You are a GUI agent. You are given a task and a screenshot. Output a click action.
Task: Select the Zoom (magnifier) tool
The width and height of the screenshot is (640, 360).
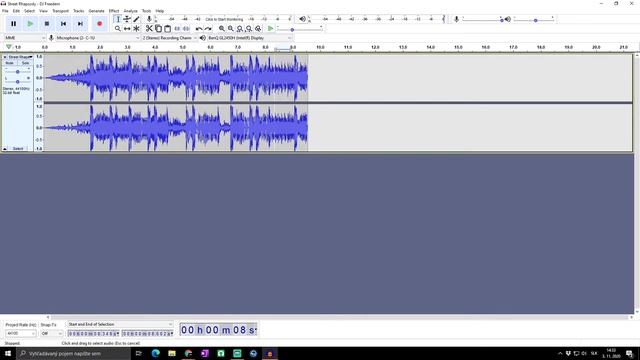click(x=118, y=29)
